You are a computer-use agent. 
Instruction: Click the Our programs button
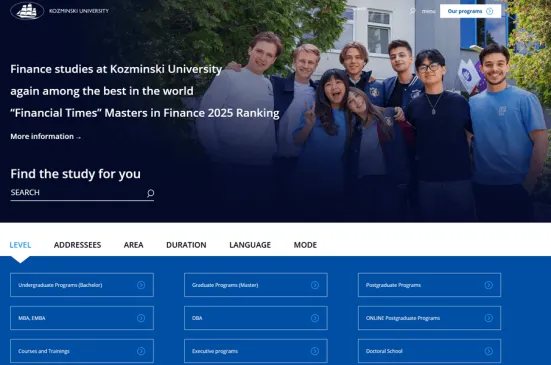click(470, 11)
